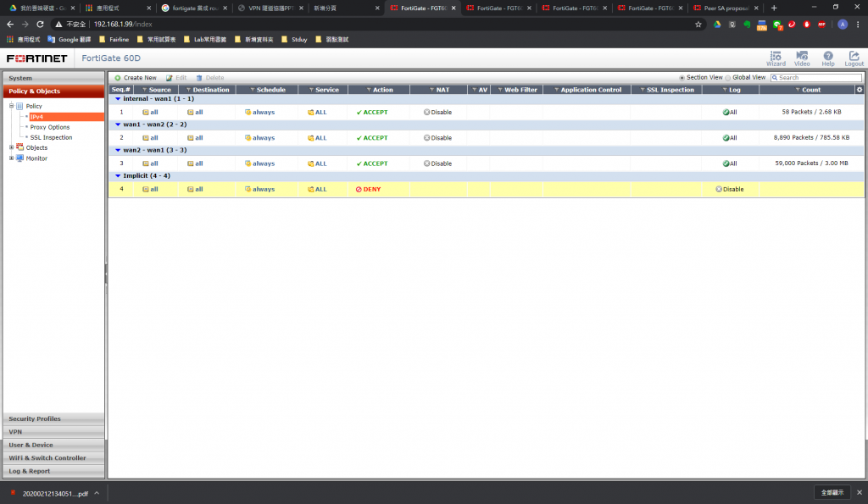Open Policy & Objects menu section
The width and height of the screenshot is (868, 504).
53,91
